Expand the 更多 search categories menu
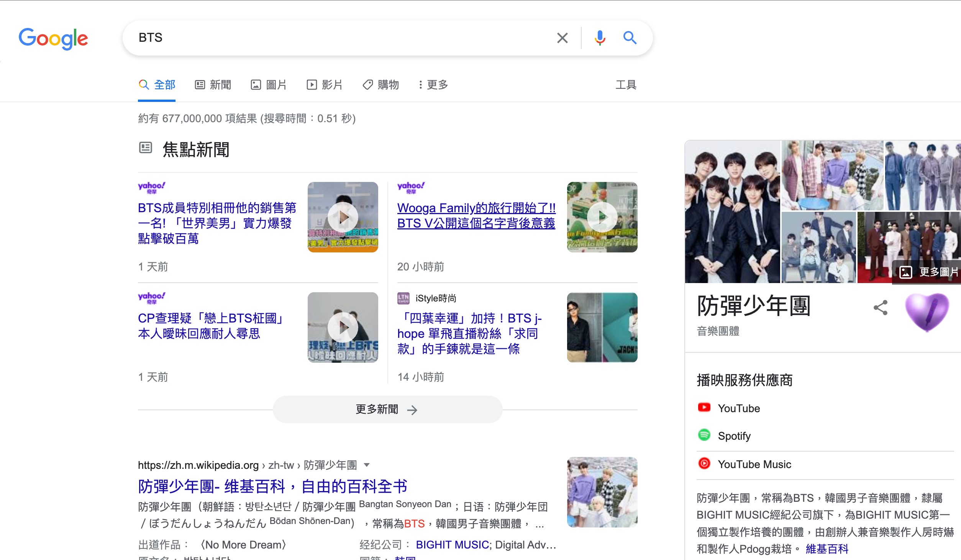The width and height of the screenshot is (961, 560). click(433, 85)
